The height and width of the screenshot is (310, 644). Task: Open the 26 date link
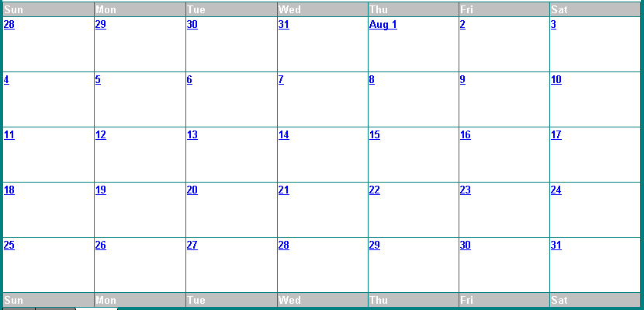pyautogui.click(x=101, y=245)
